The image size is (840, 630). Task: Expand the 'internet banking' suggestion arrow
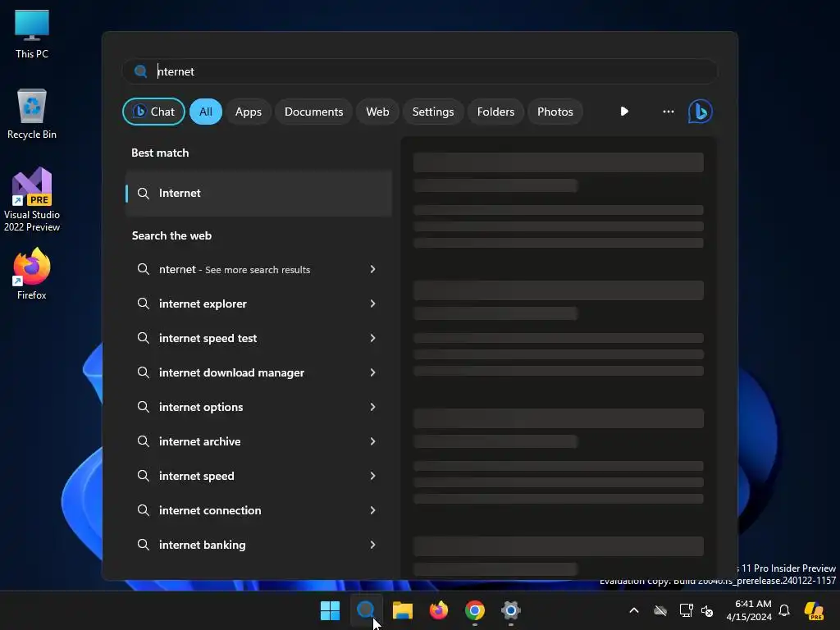click(x=372, y=545)
